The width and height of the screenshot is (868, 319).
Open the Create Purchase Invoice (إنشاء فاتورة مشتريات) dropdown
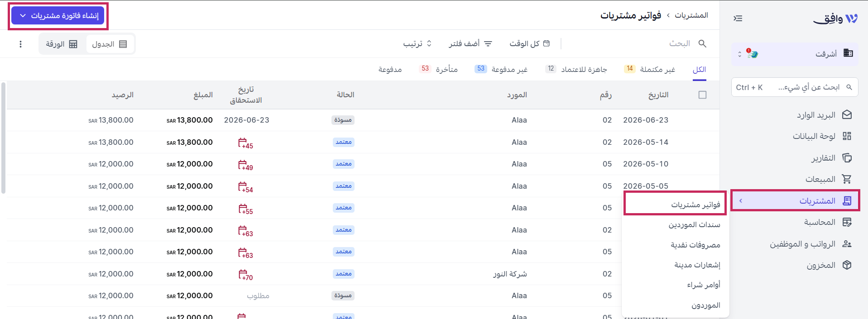tap(58, 16)
